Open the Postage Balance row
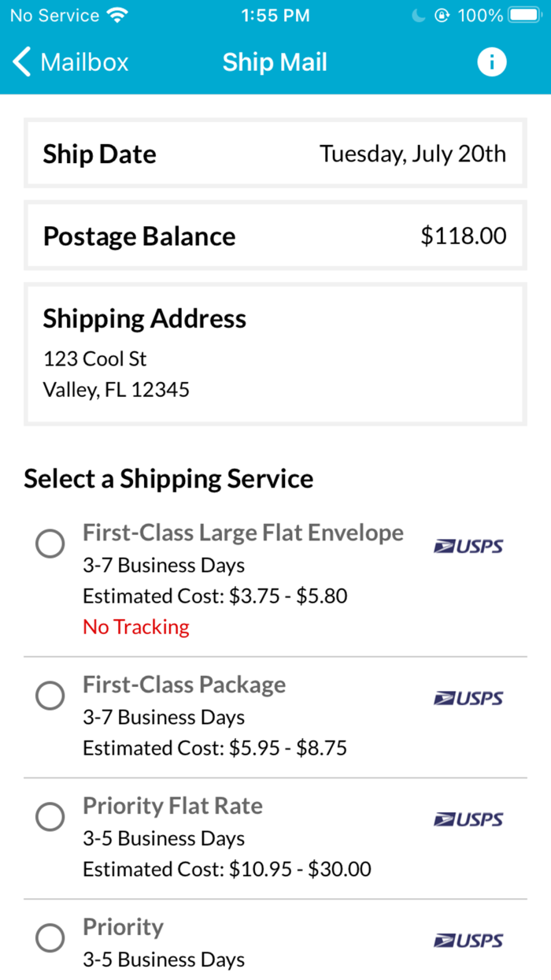This screenshot has height=980, width=551. coord(275,236)
